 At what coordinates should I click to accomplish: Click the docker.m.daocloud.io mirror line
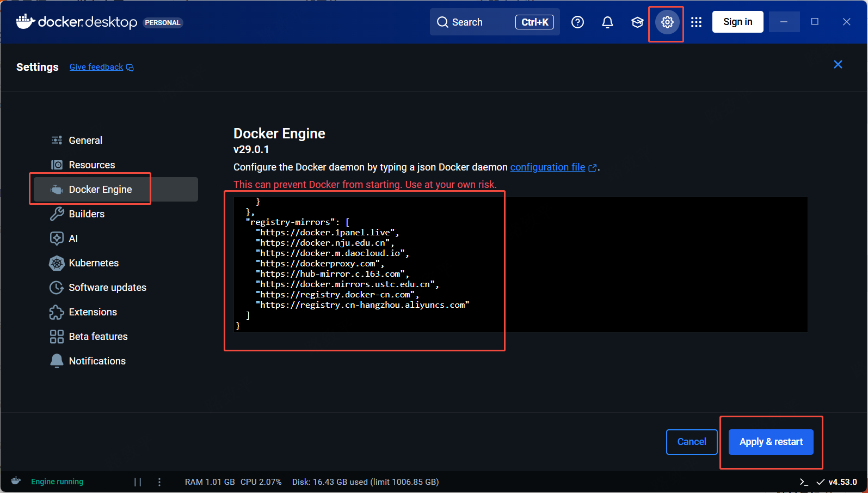[x=333, y=253]
